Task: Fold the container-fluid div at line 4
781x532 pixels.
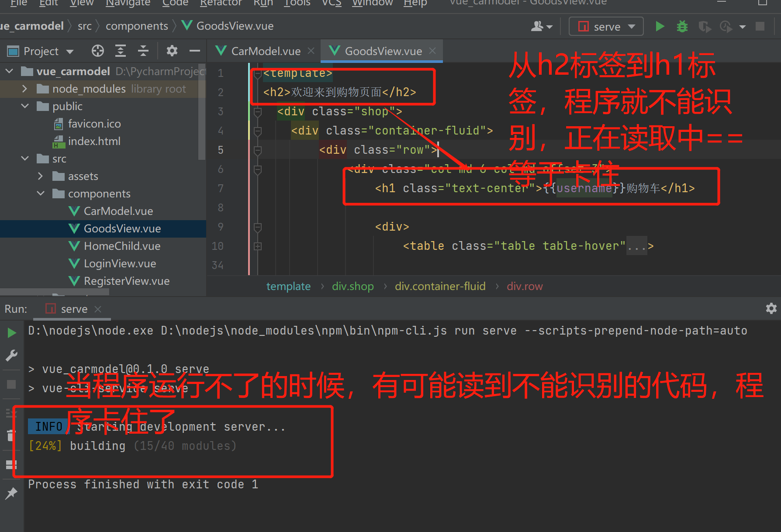Action: [258, 131]
